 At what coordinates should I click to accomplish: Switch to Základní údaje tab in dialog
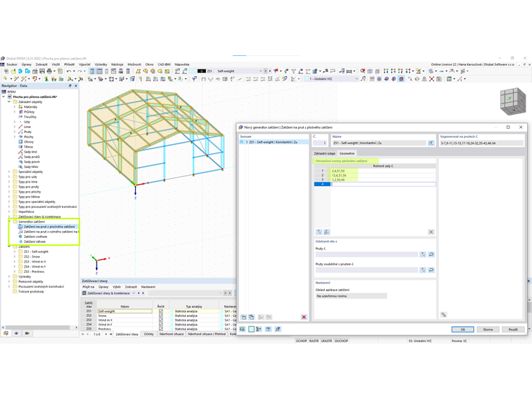pyautogui.click(x=324, y=153)
